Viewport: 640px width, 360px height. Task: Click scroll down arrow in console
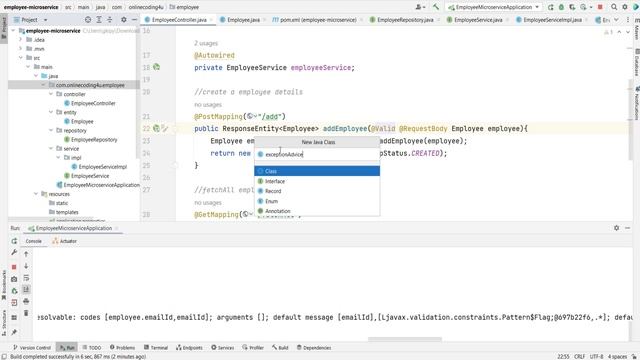pyautogui.click(x=26, y=266)
